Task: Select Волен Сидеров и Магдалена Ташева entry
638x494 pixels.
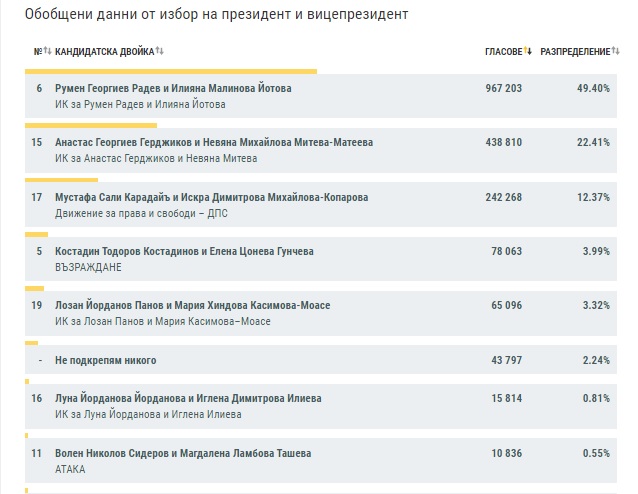Action: [x=183, y=453]
